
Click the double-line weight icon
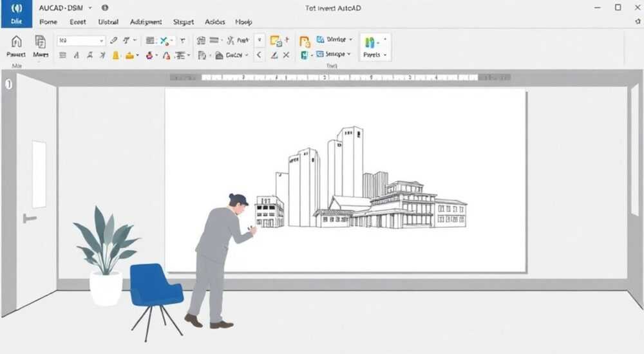(214, 41)
